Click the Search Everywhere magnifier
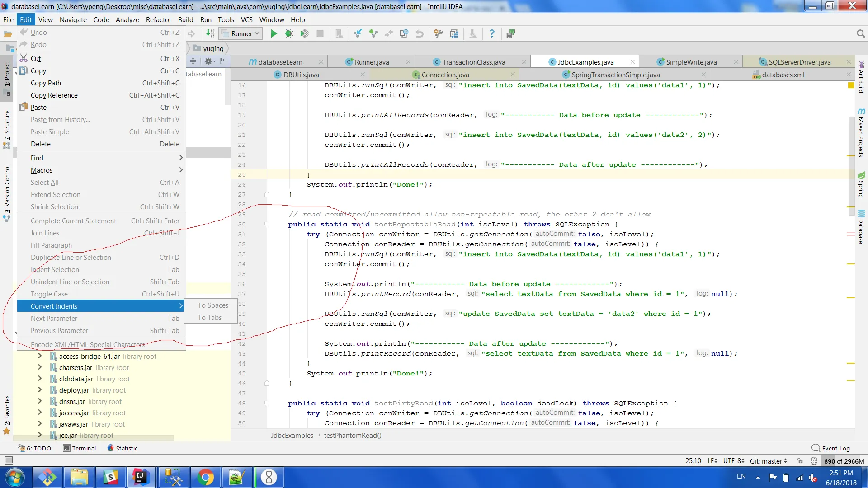Image resolution: width=868 pixels, height=488 pixels. (x=860, y=34)
